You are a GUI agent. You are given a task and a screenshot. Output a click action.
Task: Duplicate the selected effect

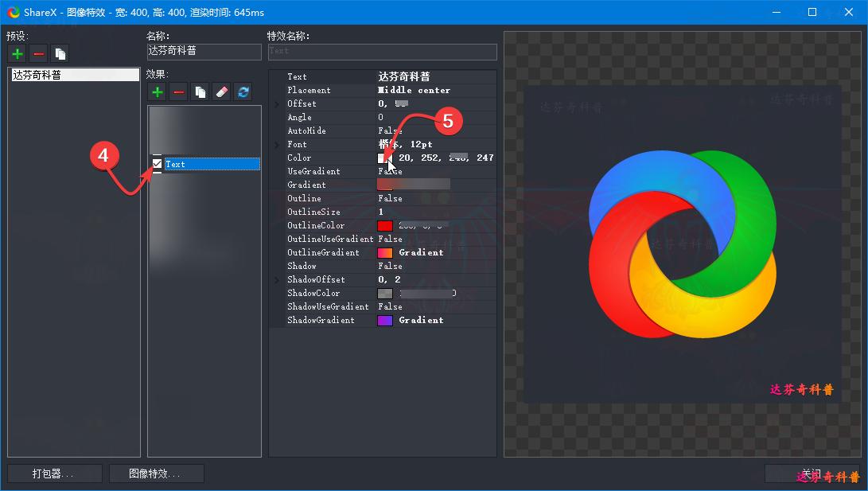pos(200,92)
